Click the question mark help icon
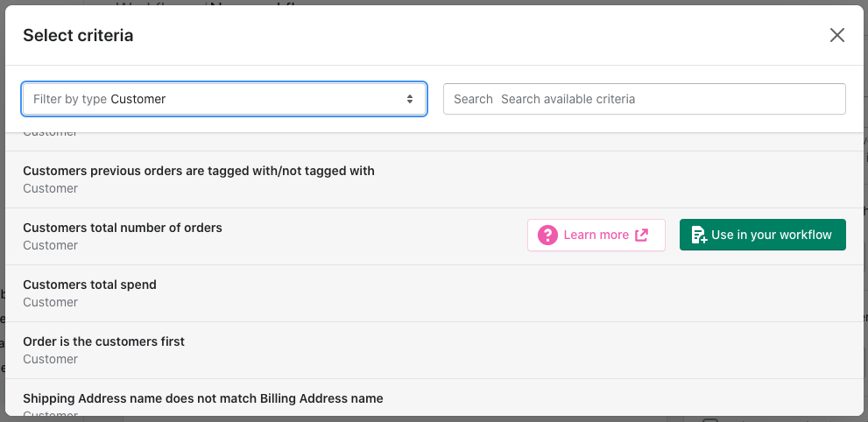The height and width of the screenshot is (422, 868). (x=547, y=235)
